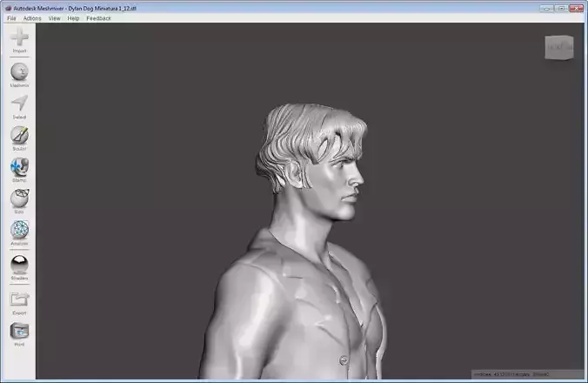Image resolution: width=588 pixels, height=383 pixels.
Task: Click the Autodesk Meshmixer title bar icon
Action: coord(8,8)
